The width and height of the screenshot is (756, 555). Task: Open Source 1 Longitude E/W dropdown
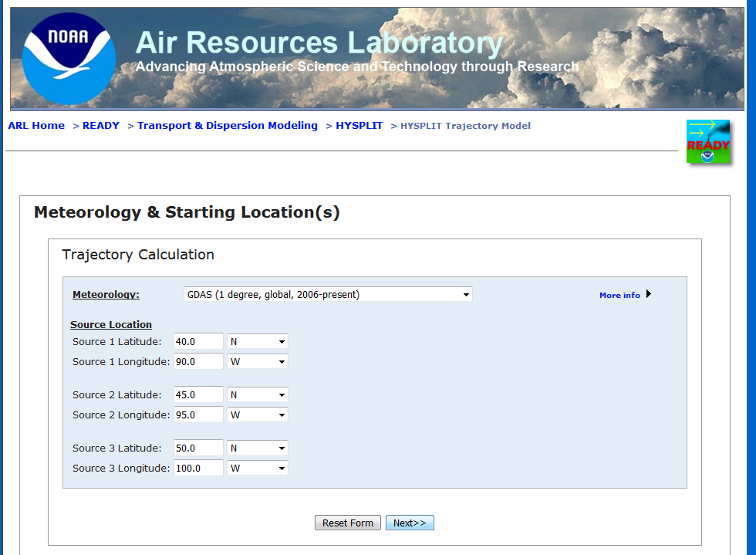(258, 362)
